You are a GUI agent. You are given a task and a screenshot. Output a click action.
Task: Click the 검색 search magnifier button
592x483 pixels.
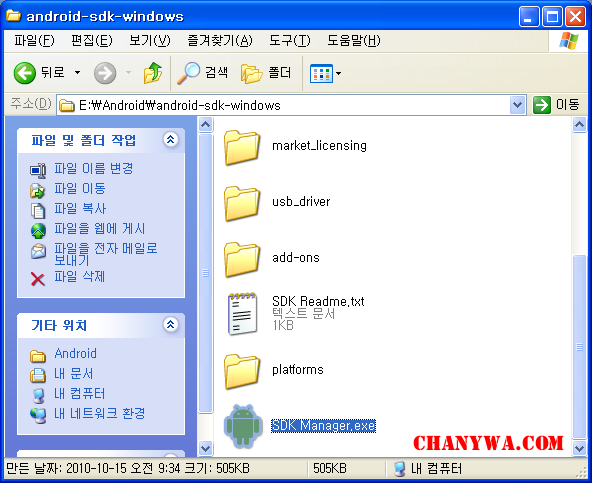pyautogui.click(x=202, y=73)
